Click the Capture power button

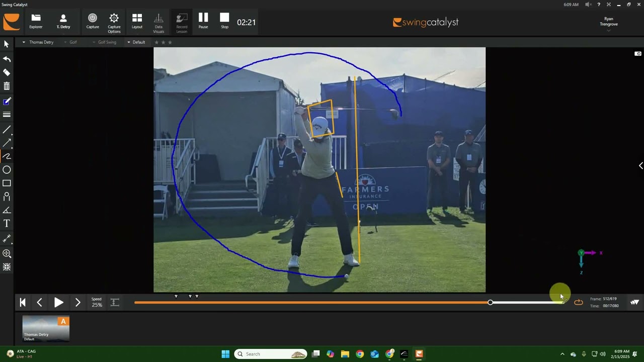click(93, 22)
